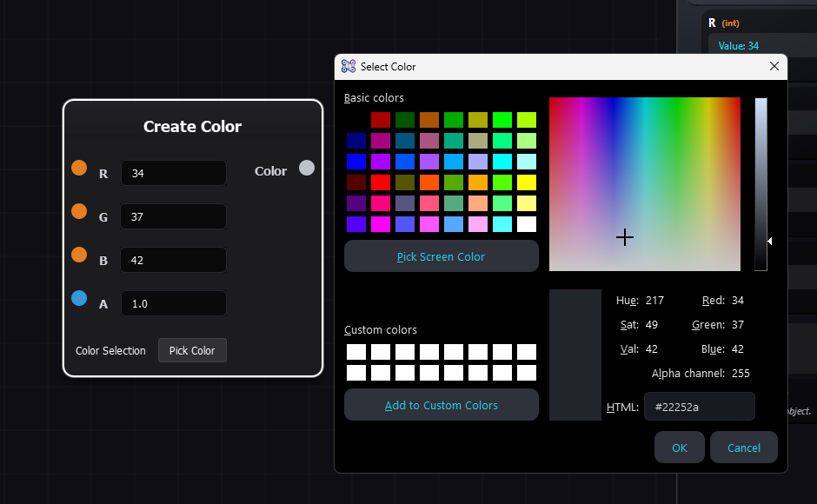Click in the hue saturation color gradient
The width and height of the screenshot is (817, 504).
(x=644, y=183)
